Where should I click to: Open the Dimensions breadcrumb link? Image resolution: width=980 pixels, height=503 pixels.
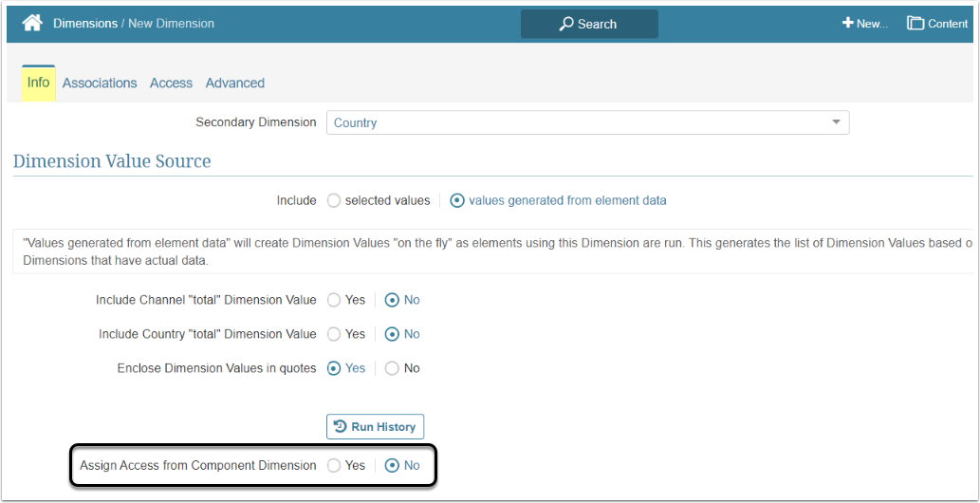84,23
